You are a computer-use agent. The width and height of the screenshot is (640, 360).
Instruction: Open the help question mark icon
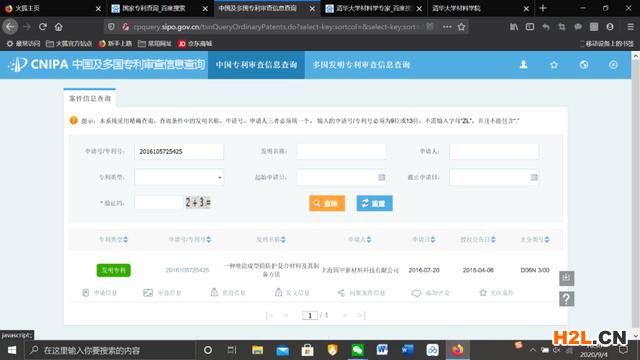[x=567, y=299]
